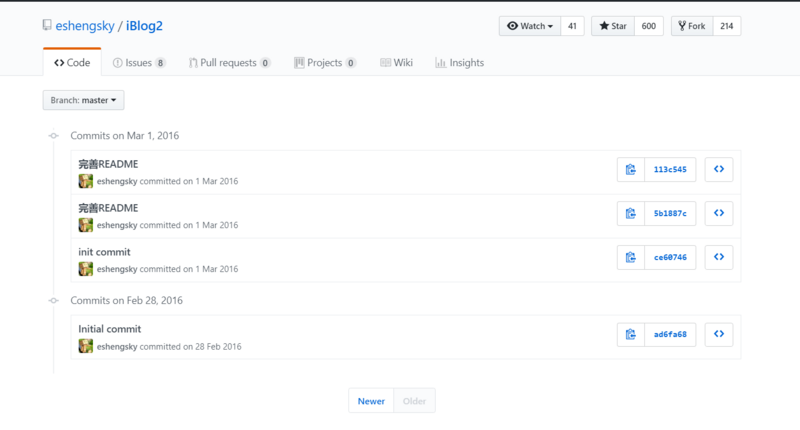
Task: Select Commits on Feb 28, 2016 heading
Action: pyautogui.click(x=127, y=300)
